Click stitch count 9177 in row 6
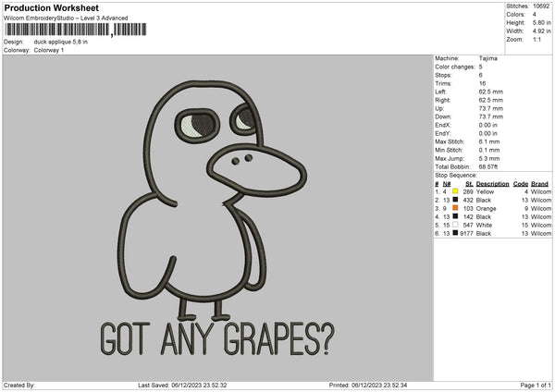The width and height of the screenshot is (555, 392). click(466, 234)
